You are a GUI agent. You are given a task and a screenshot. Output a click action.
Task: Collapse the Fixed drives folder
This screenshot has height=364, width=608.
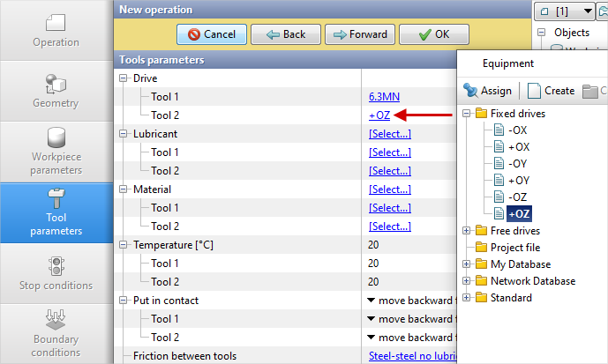467,114
